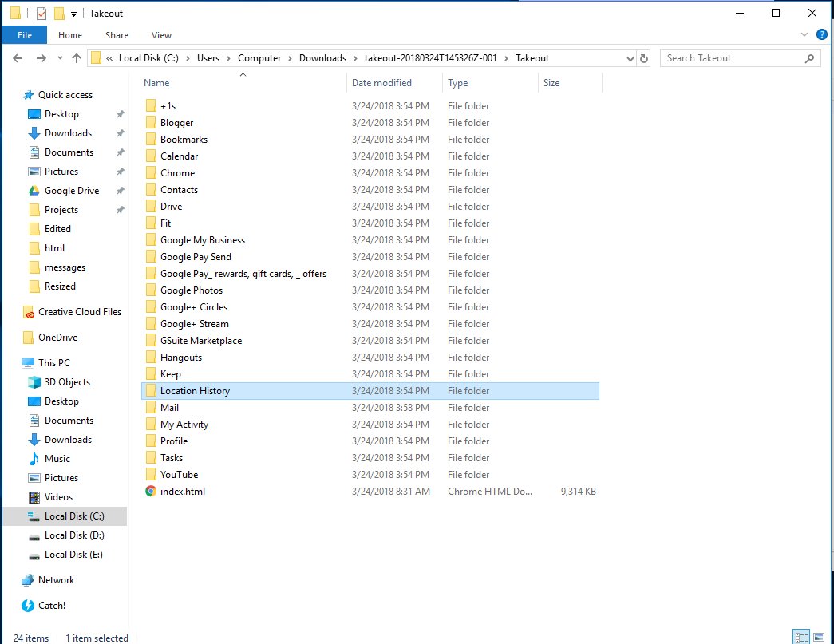Viewport: 834px width, 644px height.
Task: Open the Share ribbon tab
Action: [117, 35]
